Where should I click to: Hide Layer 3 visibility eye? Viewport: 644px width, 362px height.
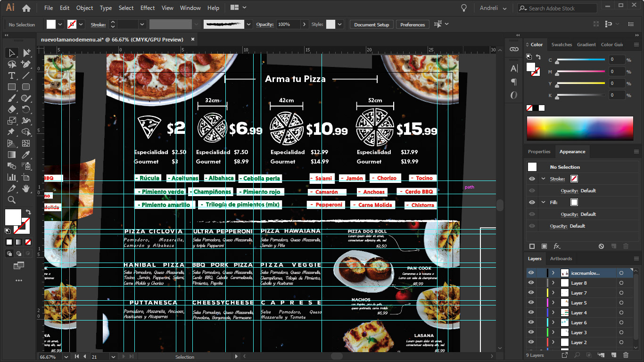click(531, 332)
